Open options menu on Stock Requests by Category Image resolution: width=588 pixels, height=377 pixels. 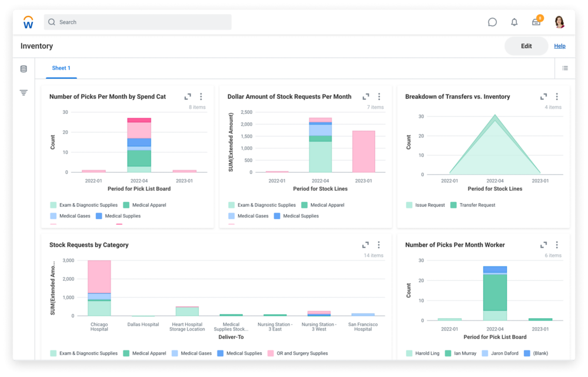point(379,245)
